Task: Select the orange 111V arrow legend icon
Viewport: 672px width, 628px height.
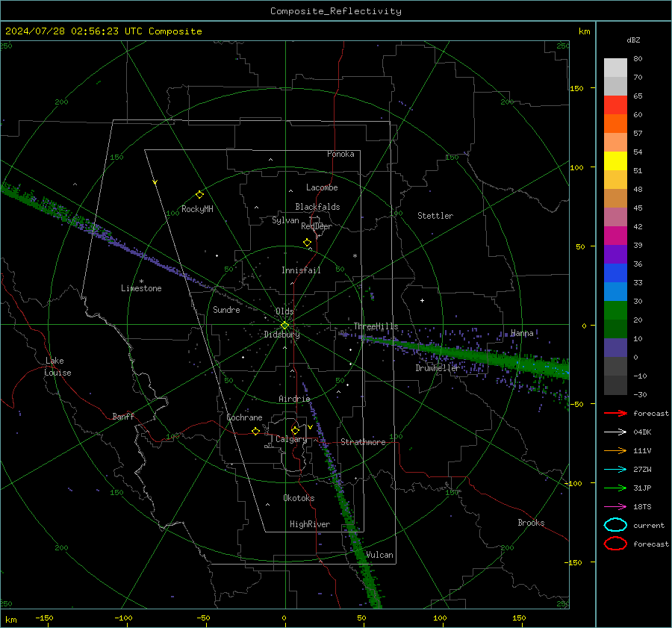Action: point(615,450)
